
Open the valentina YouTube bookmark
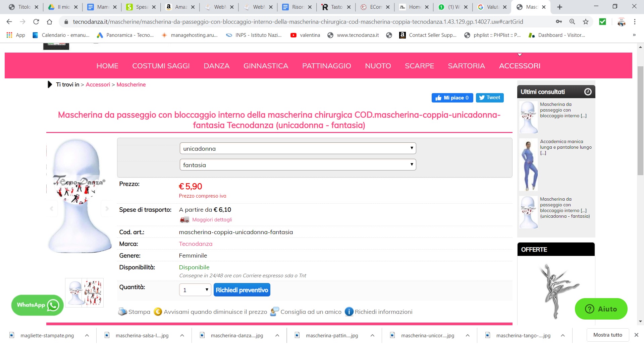click(x=305, y=35)
